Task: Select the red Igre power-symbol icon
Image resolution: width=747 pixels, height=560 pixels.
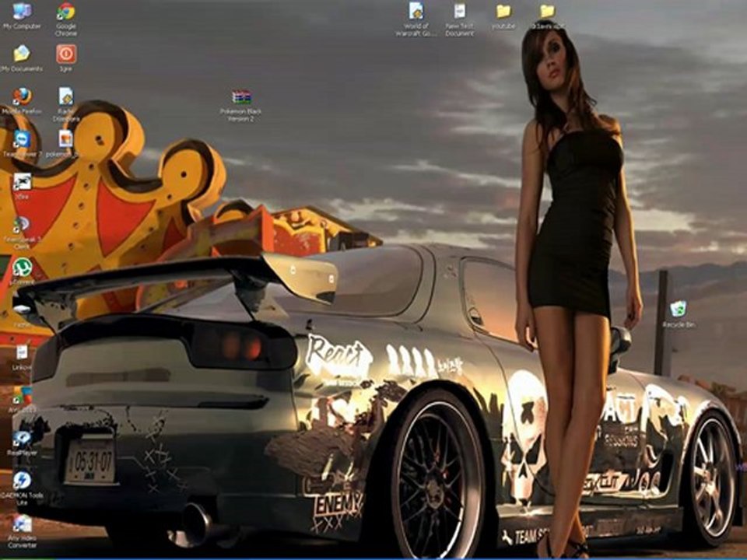Action: 65,54
